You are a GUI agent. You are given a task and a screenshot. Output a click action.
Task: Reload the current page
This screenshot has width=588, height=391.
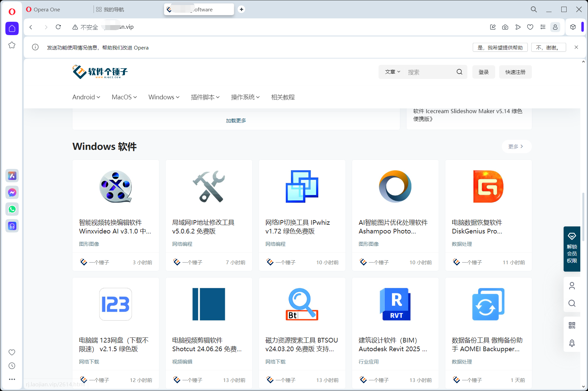[x=58, y=27]
